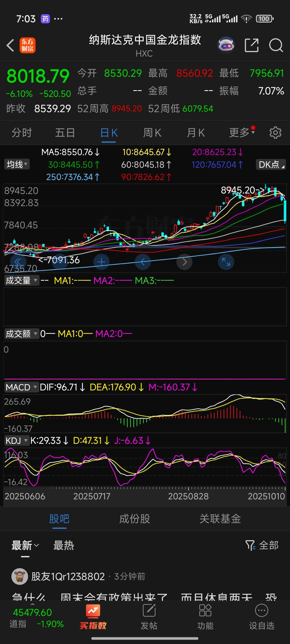
Task: Switch to 关联基金 tab
Action: pyautogui.click(x=220, y=519)
